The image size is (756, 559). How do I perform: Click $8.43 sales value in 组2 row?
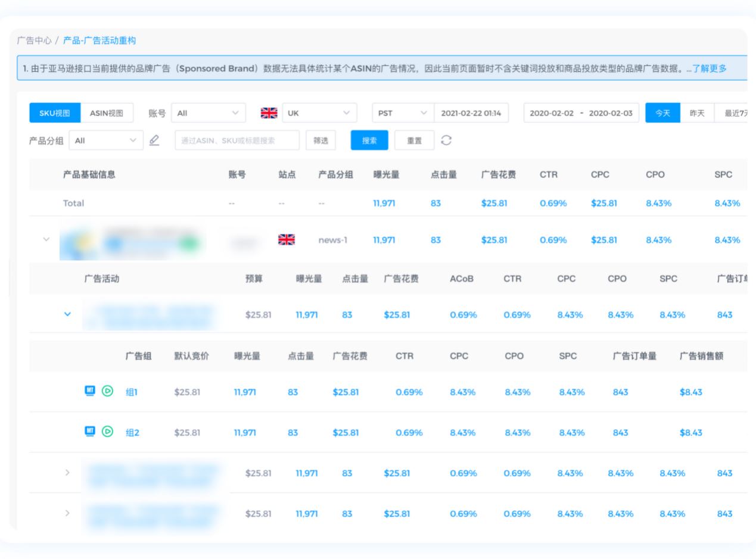(x=691, y=433)
